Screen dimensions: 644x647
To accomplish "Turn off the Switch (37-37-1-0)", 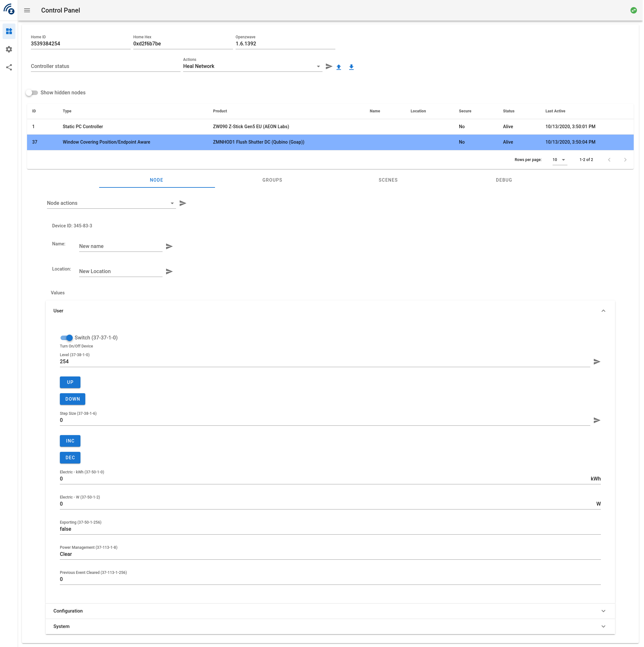I will [x=67, y=338].
